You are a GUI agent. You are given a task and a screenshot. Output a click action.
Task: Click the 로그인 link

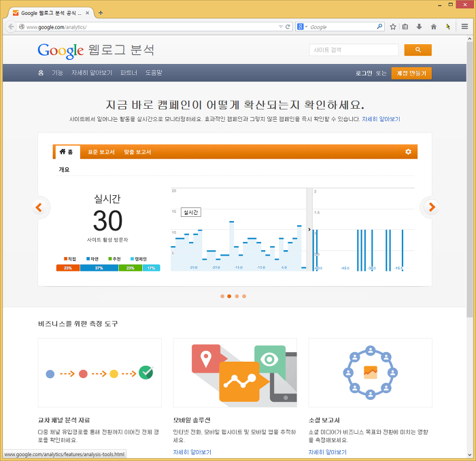tap(364, 73)
